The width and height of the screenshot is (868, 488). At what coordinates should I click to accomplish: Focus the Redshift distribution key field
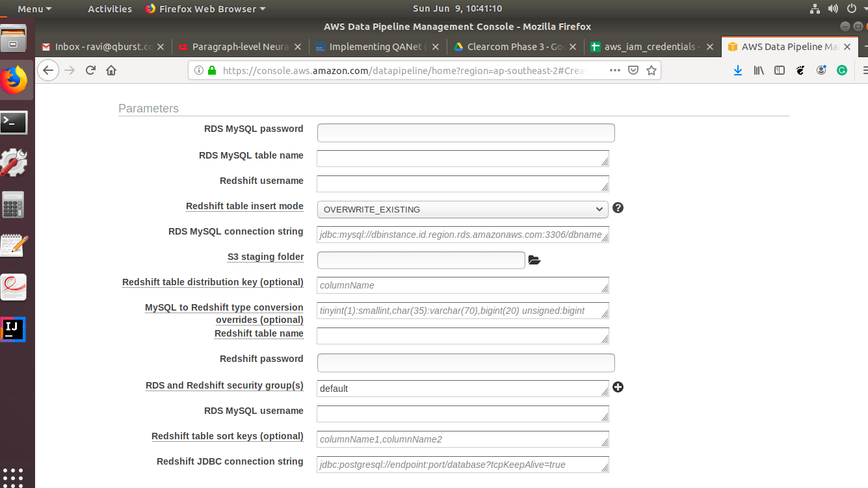[x=462, y=285]
